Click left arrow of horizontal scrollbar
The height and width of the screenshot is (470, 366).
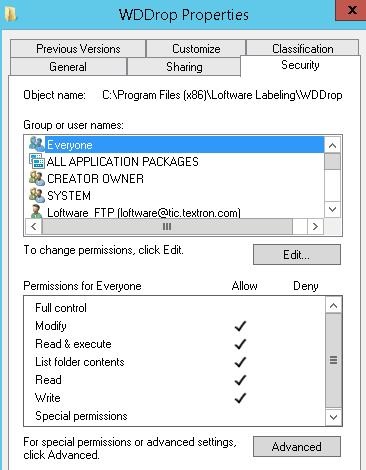point(34,227)
